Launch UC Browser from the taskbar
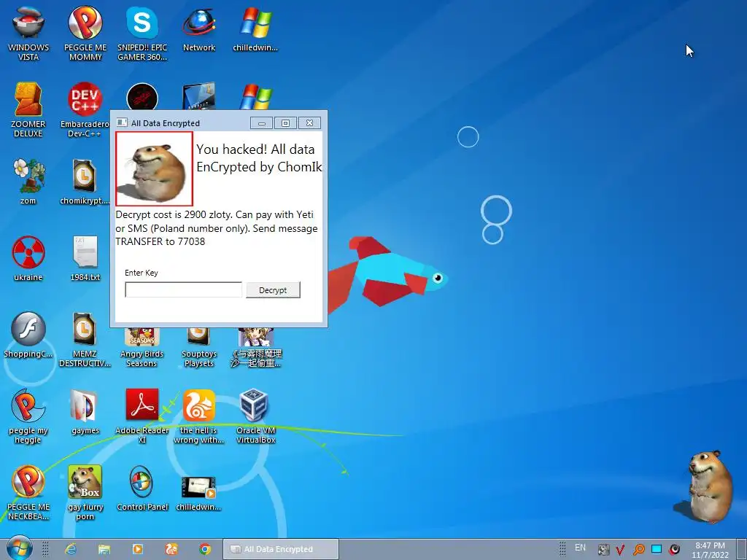The width and height of the screenshot is (747, 560). (171, 549)
